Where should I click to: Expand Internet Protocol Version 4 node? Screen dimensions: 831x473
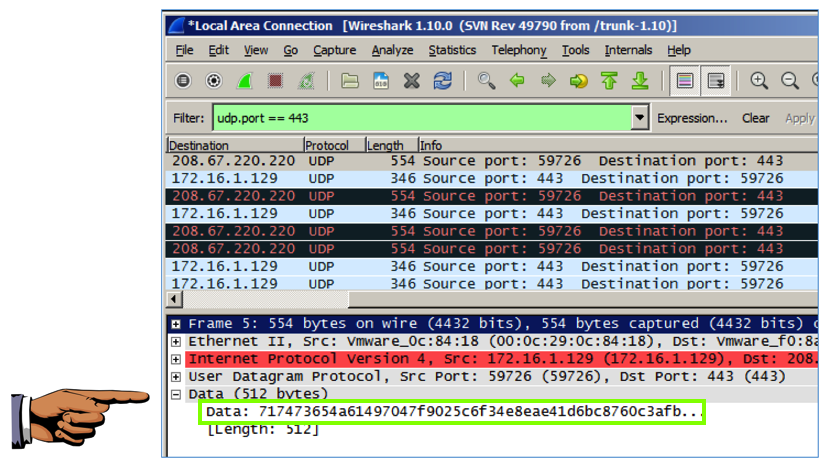tap(175, 359)
